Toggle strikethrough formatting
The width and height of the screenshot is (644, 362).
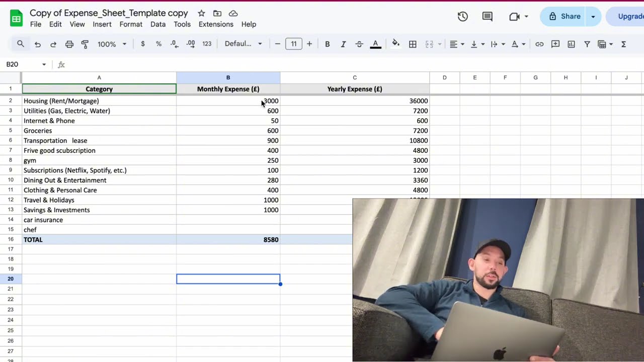pyautogui.click(x=359, y=44)
